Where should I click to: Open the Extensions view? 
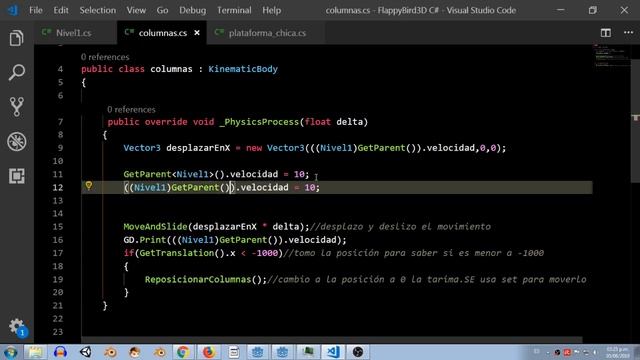(16, 176)
